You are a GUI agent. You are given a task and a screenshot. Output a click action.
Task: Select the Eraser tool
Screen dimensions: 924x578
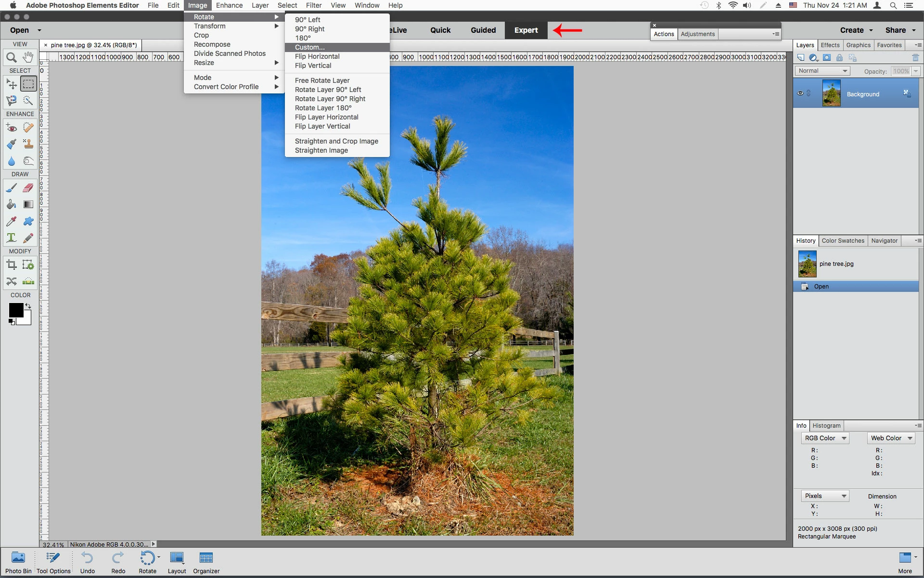click(x=28, y=188)
